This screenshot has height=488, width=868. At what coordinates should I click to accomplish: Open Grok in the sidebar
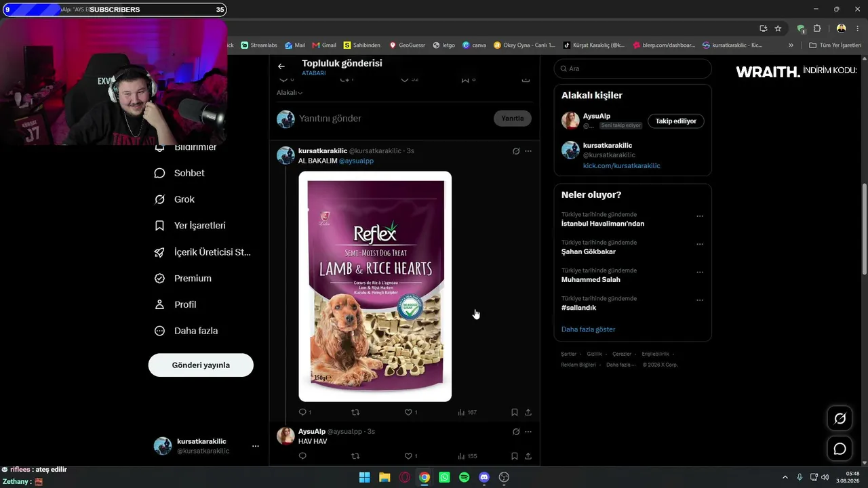[175, 199]
